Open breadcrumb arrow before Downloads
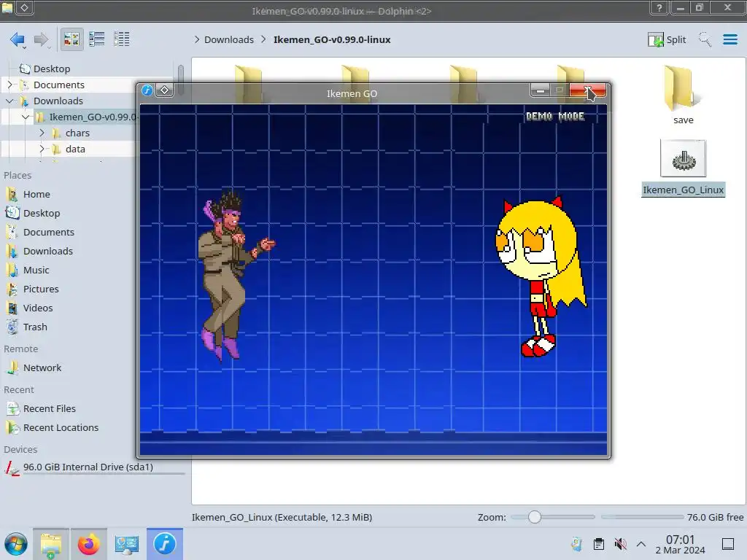The width and height of the screenshot is (747, 560). pyautogui.click(x=197, y=39)
